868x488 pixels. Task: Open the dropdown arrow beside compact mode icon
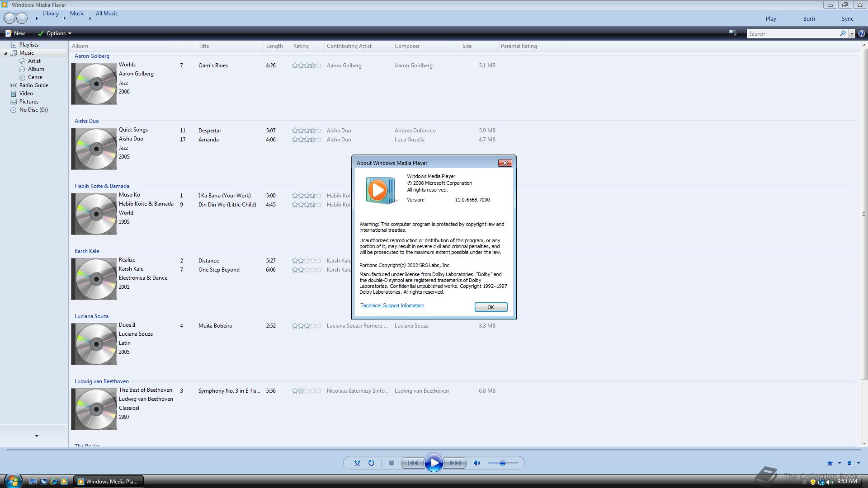(x=859, y=463)
